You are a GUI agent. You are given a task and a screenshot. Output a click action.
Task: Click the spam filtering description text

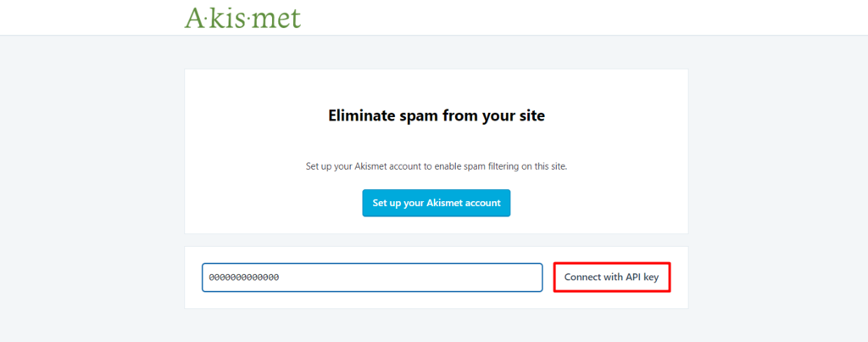coord(436,166)
